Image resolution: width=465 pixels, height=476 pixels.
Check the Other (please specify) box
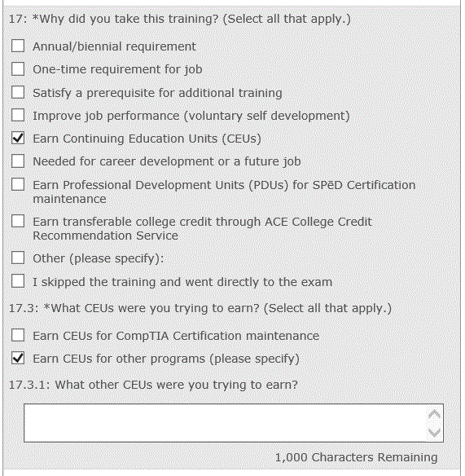[18, 258]
